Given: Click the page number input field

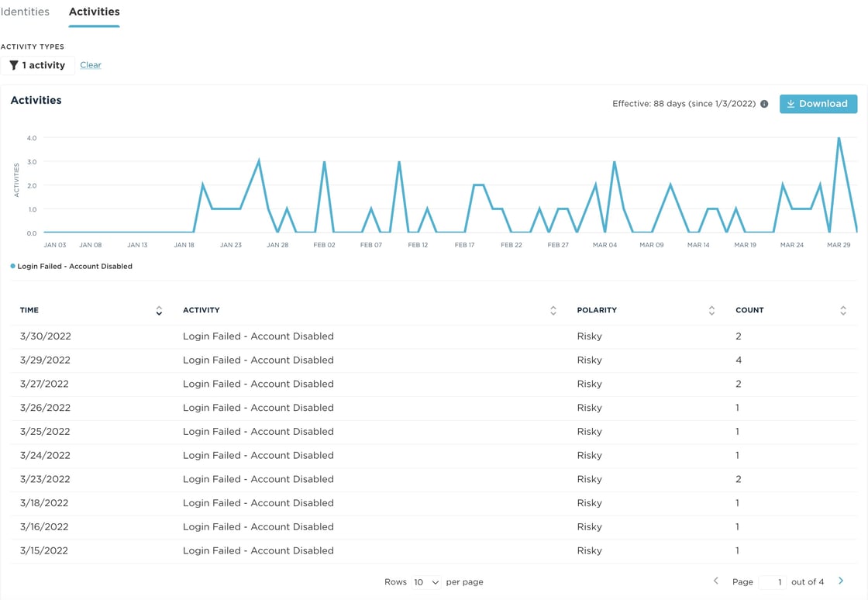Looking at the screenshot, I should coord(772,582).
